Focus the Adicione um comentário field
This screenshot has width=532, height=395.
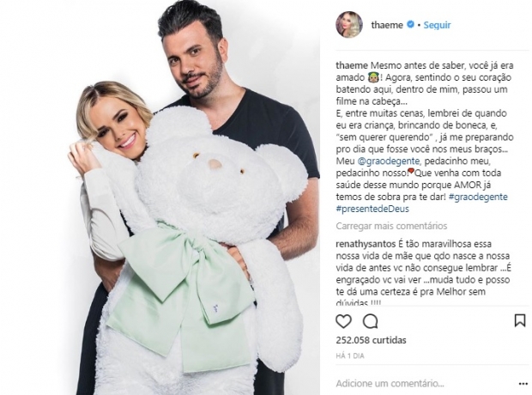click(426, 384)
